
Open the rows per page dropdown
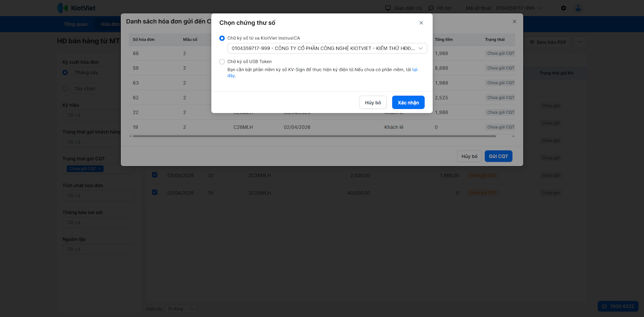[181, 309]
